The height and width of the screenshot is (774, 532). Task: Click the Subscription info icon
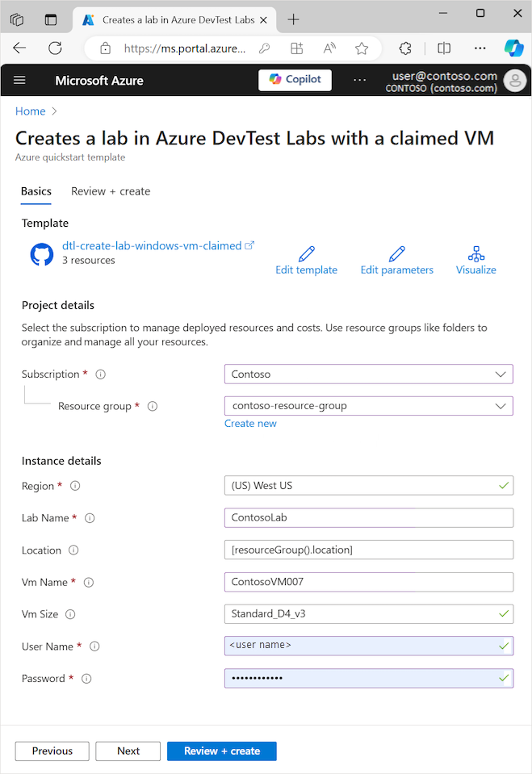[x=98, y=374]
